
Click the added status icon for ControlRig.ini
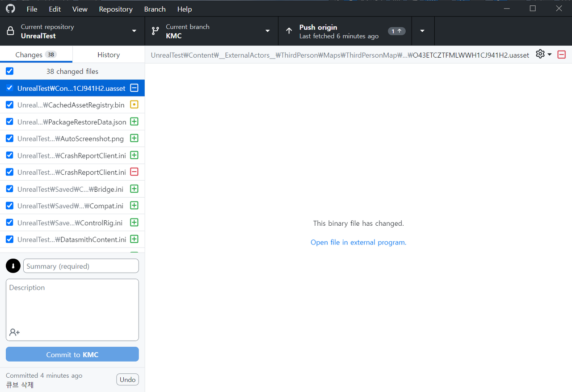click(x=134, y=222)
